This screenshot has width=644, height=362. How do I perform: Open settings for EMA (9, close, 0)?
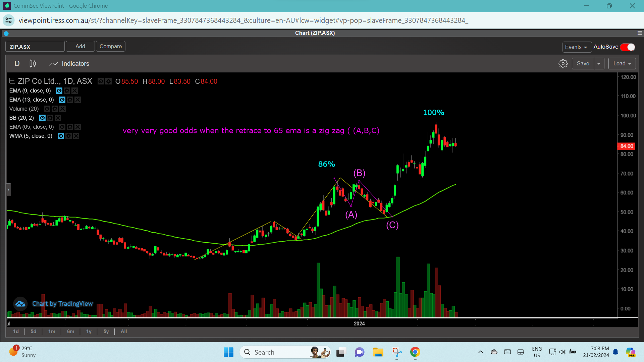point(67,91)
